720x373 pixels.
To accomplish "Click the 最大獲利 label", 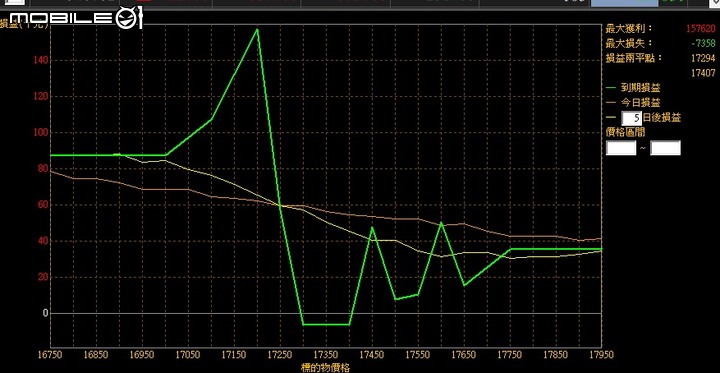I will (x=629, y=28).
